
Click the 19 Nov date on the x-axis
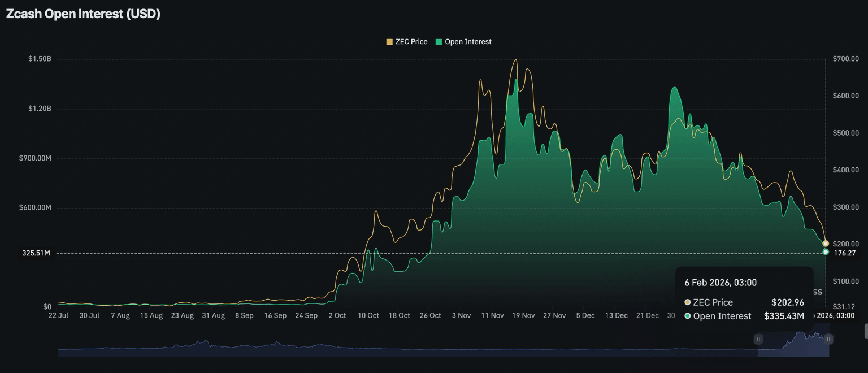tap(523, 316)
